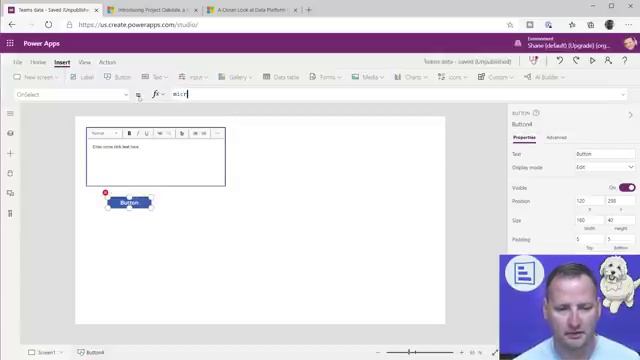Click into the rich text editor body
This screenshot has width=640, height=360.
pos(156,162)
